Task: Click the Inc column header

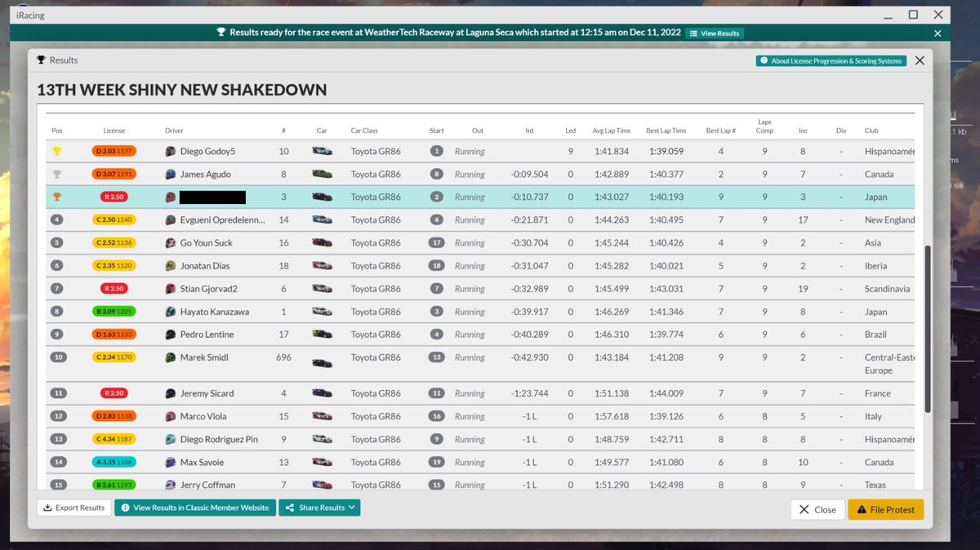Action: click(x=803, y=131)
